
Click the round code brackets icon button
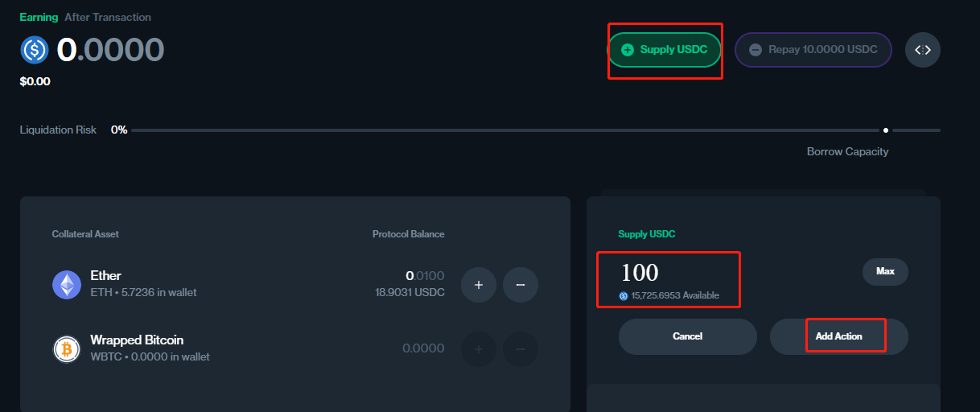[922, 50]
